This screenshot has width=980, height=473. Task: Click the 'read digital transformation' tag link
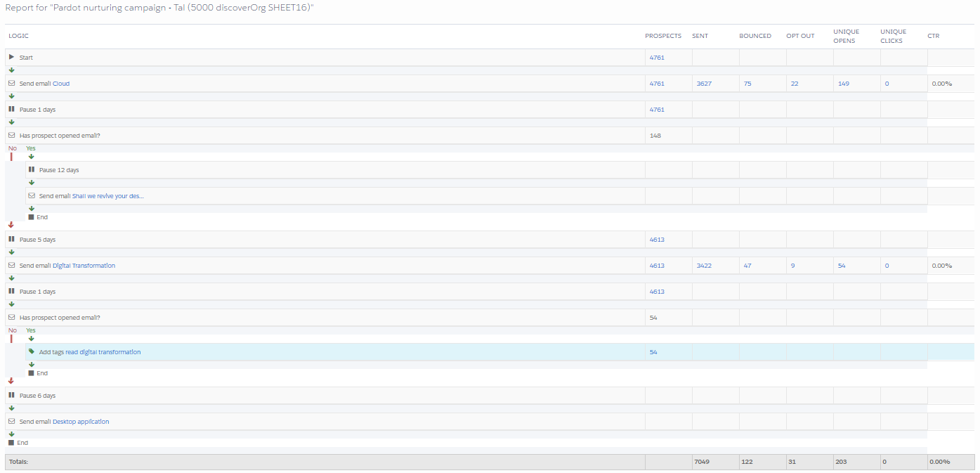pos(103,352)
